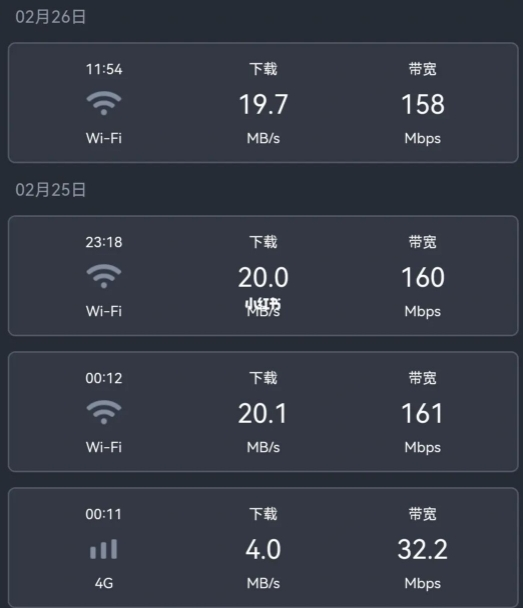Image resolution: width=523 pixels, height=608 pixels.
Task: Select the 158 Mbps bandwidth value
Action: (x=423, y=104)
